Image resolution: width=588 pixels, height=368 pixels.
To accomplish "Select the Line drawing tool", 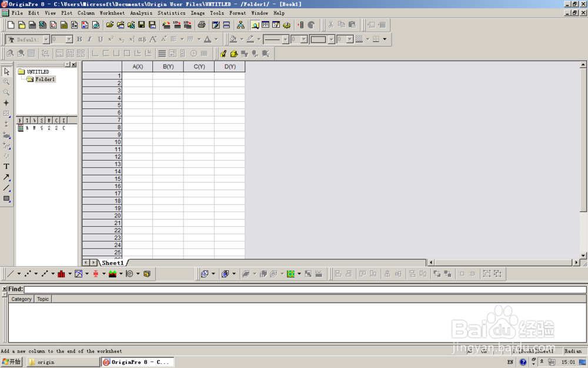I will (x=6, y=188).
